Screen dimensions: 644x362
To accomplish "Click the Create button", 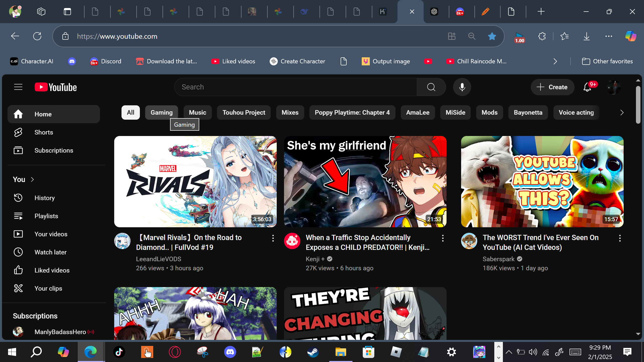I will pos(552,87).
